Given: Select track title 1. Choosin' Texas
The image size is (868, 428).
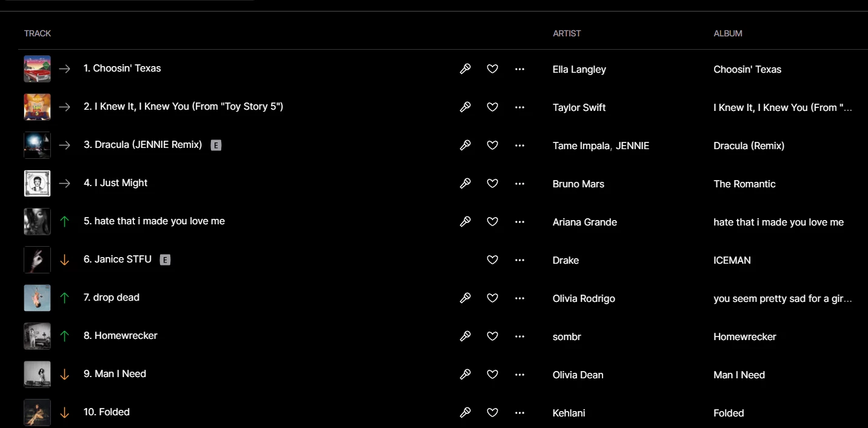Looking at the screenshot, I should click(122, 69).
